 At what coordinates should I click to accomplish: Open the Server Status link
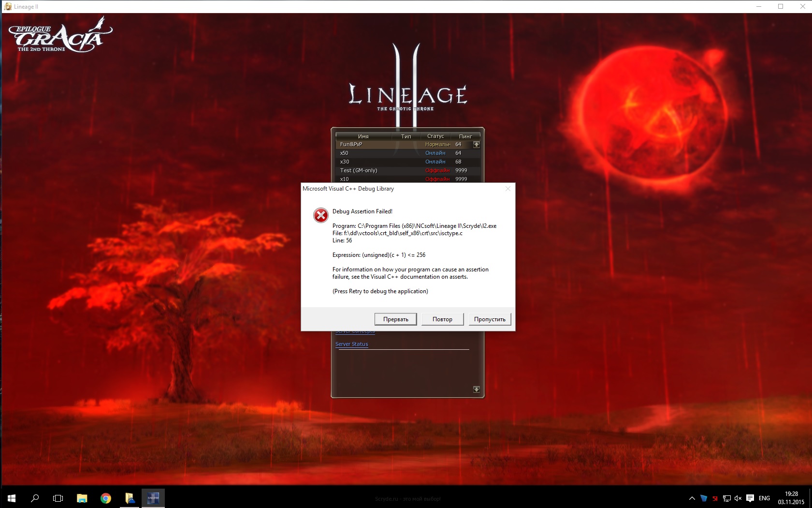[351, 344]
